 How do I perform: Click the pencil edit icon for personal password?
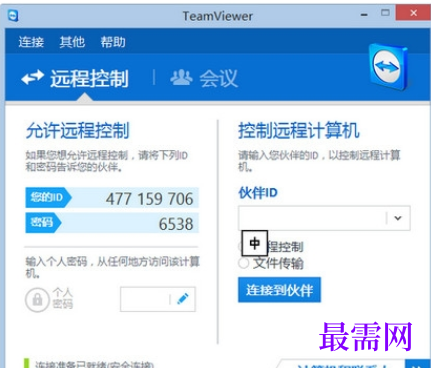point(183,299)
